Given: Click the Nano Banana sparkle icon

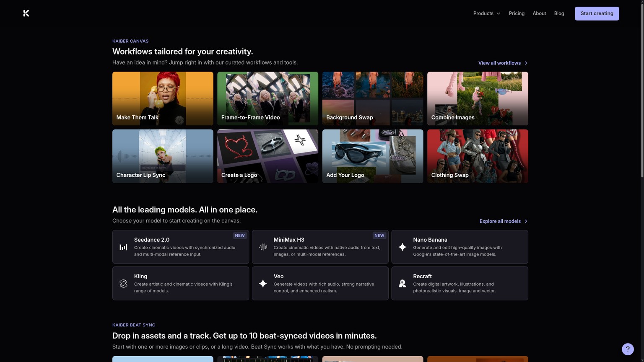Looking at the screenshot, I should 402,247.
